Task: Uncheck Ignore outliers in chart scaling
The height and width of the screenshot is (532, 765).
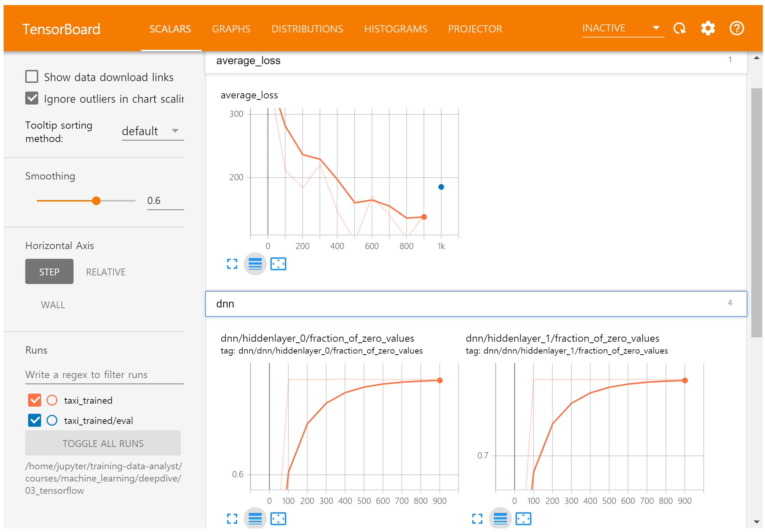Action: pyautogui.click(x=32, y=98)
